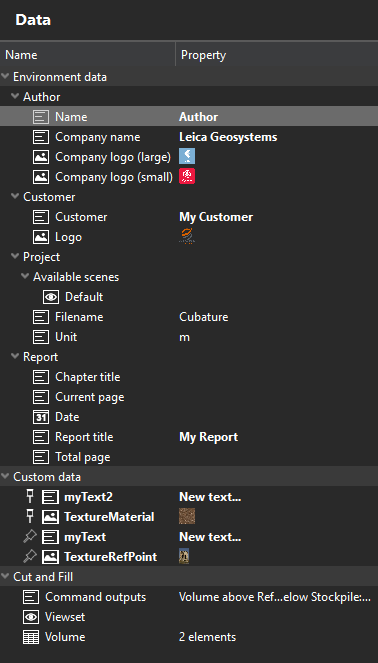Viewport: 378px width, 663px height.
Task: Select the 'My Customer' property value
Action: 216,217
